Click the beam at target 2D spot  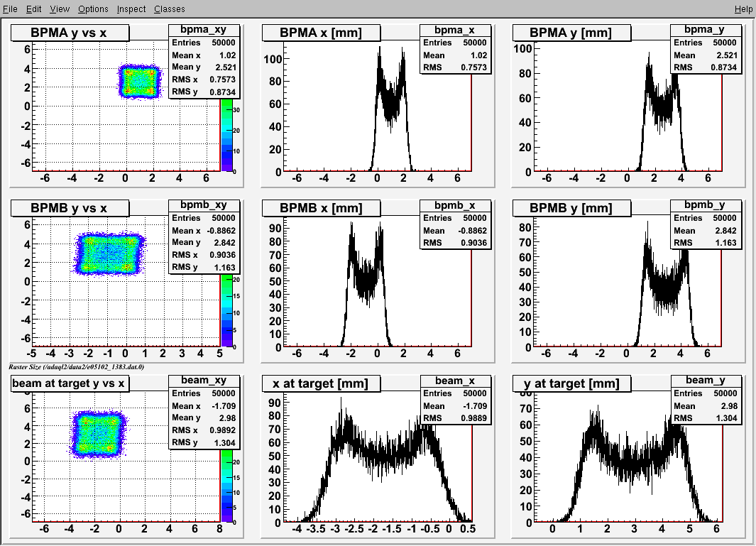click(99, 434)
